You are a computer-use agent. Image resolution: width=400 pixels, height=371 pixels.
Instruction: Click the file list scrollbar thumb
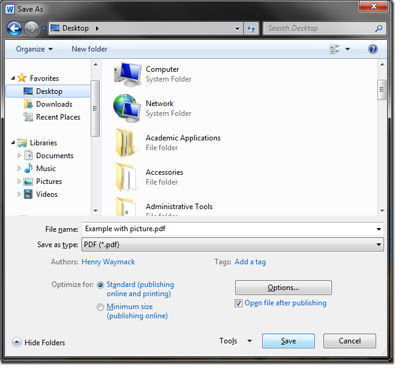tap(382, 89)
